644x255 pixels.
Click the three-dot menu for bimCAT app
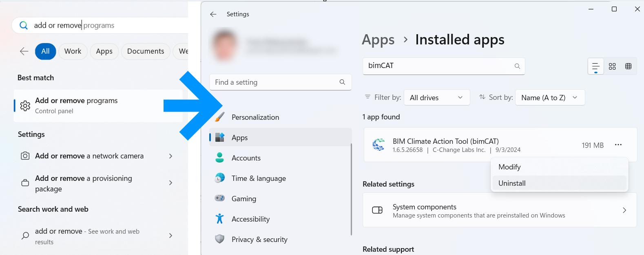pos(618,145)
